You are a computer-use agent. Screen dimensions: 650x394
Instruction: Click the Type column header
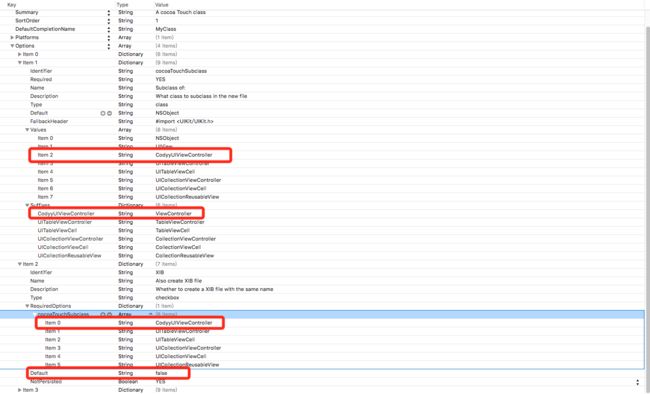coord(122,5)
